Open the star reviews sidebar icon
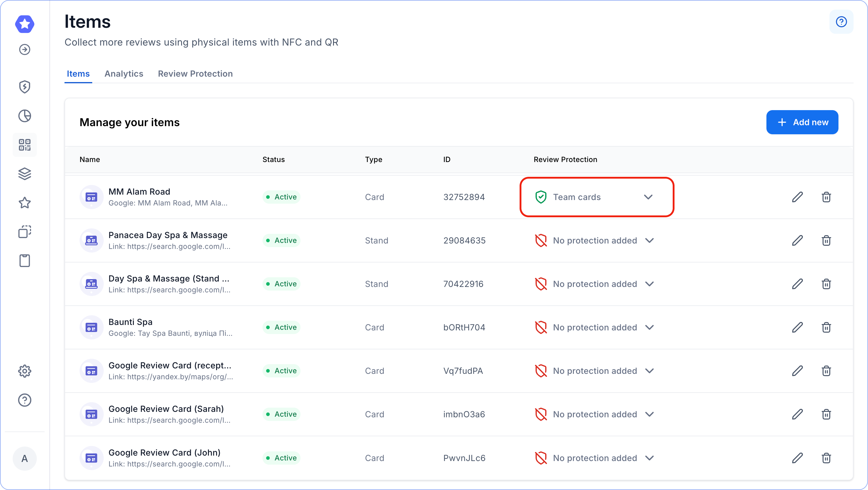The height and width of the screenshot is (490, 868). pos(25,203)
